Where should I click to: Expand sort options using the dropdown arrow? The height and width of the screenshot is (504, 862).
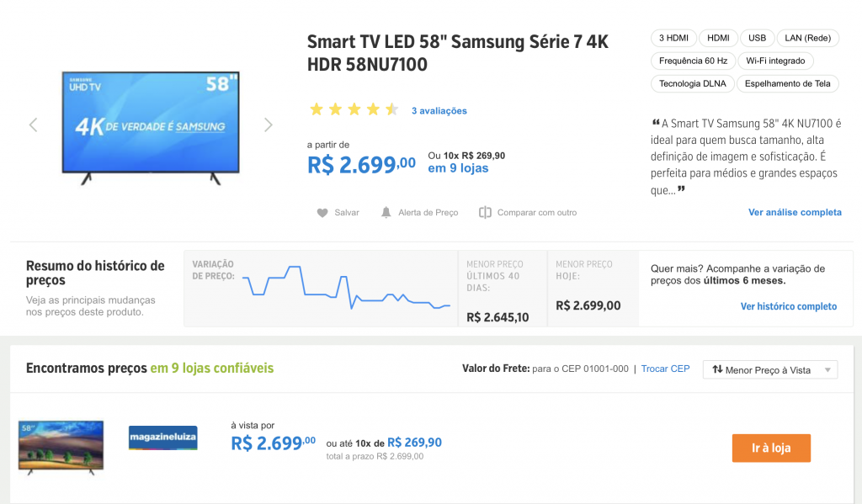tap(827, 370)
